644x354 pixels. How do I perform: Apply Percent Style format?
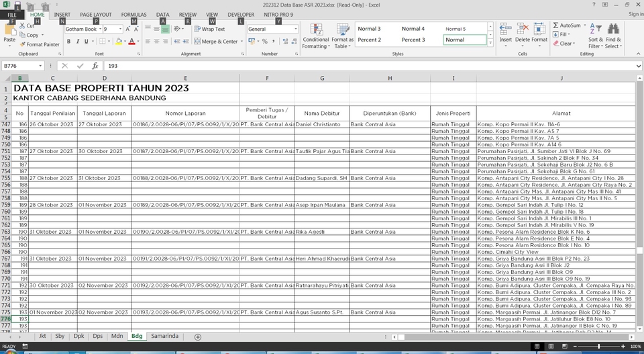coord(265,42)
